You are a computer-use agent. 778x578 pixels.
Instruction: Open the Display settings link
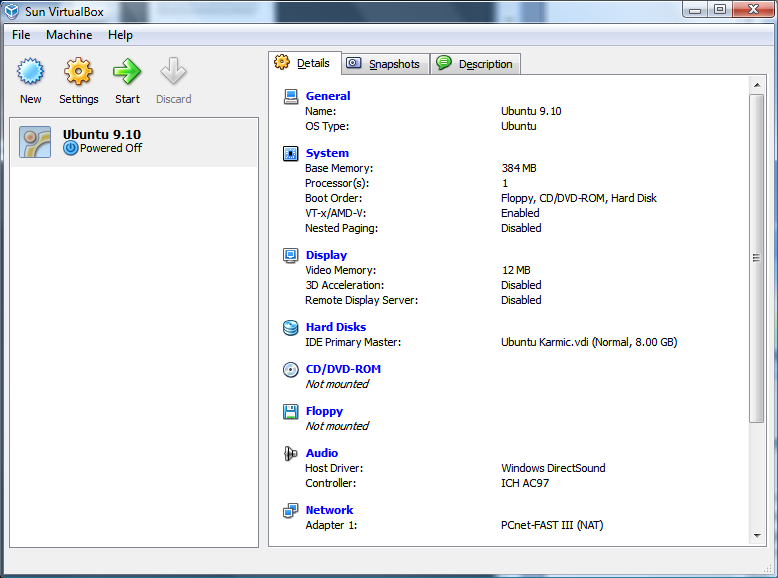(x=326, y=255)
